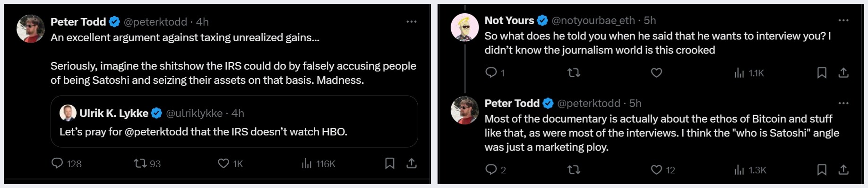Reply to Peter Todd's unrealized gains tweet
Image resolution: width=868 pixels, height=188 pixels.
point(66,163)
